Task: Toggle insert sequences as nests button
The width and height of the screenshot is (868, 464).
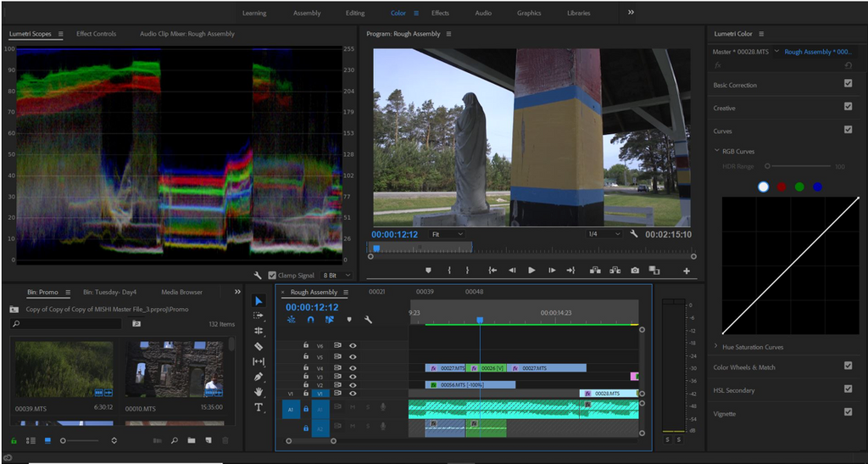Action: (292, 320)
